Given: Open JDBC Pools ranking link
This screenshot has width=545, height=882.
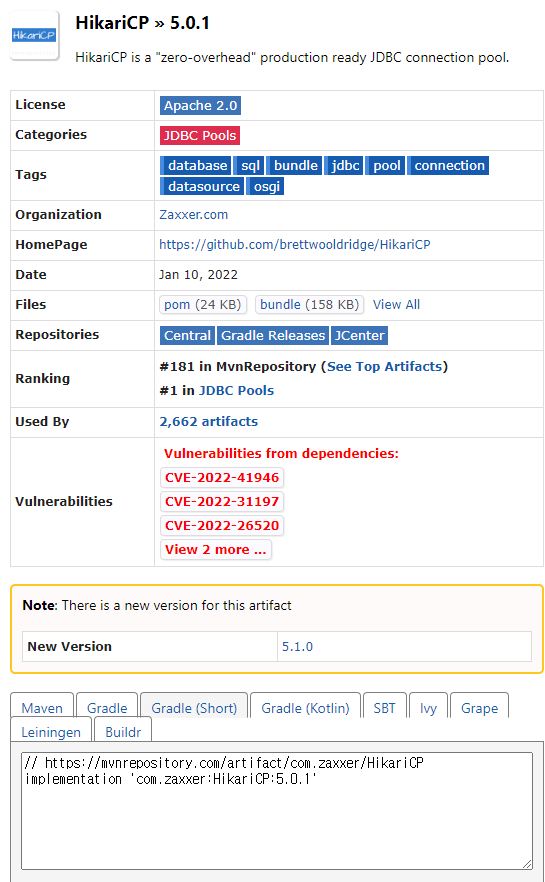Looking at the screenshot, I should (236, 391).
